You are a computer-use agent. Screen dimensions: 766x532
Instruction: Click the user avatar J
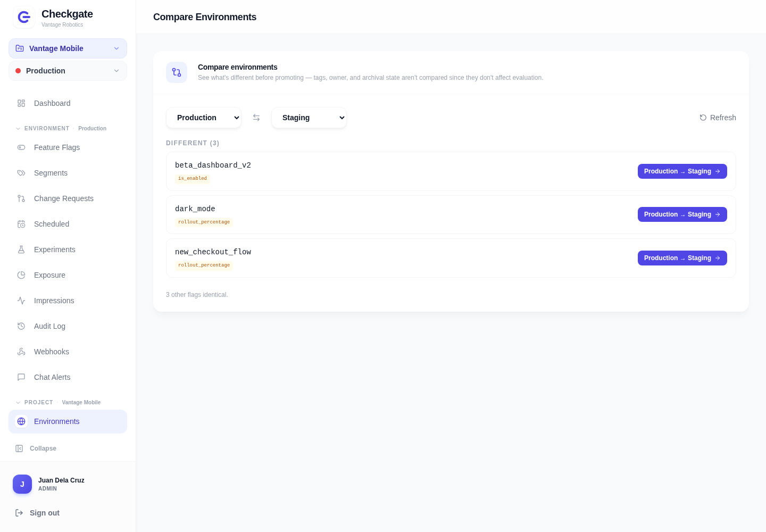22,484
